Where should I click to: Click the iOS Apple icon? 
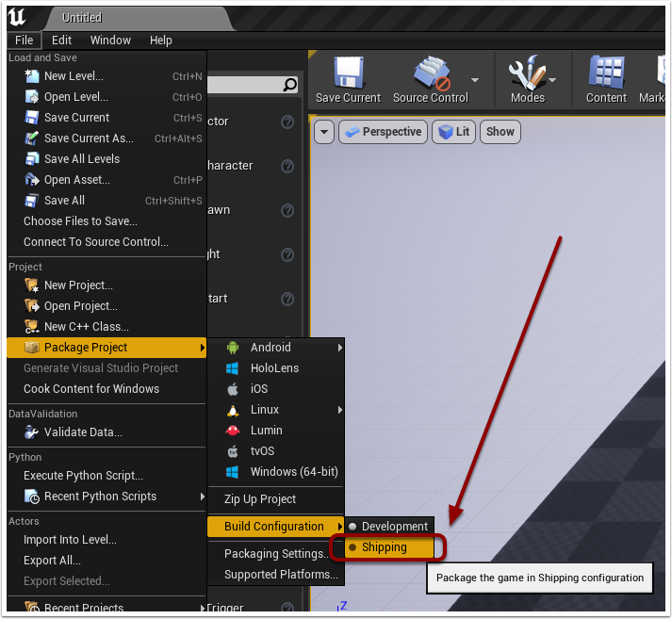pyautogui.click(x=232, y=389)
